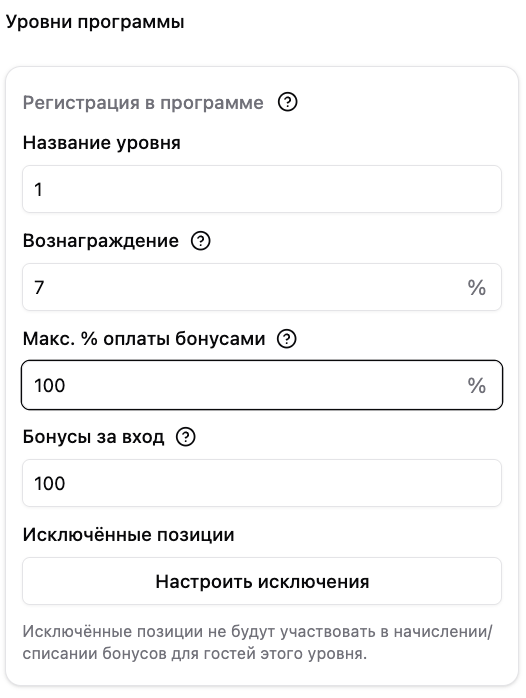The image size is (526, 698).
Task: Open help icon beside Регистрация в программе
Action: 287,102
